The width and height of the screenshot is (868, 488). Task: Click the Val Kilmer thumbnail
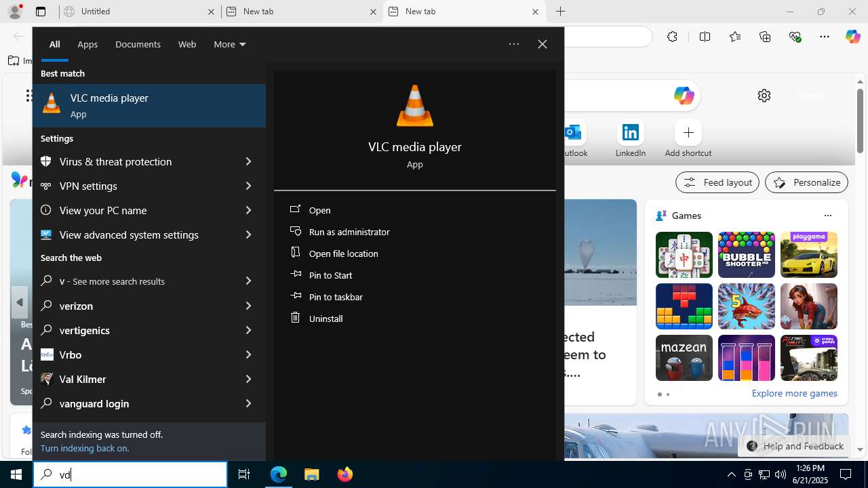click(47, 379)
